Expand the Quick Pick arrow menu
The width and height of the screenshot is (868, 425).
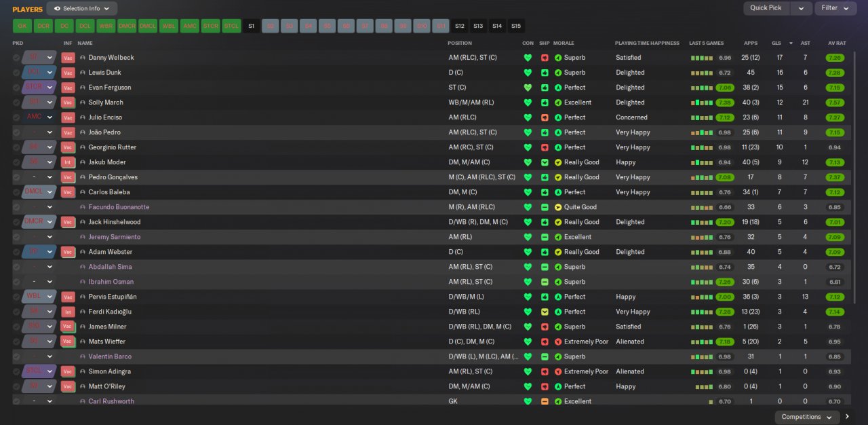click(x=801, y=8)
